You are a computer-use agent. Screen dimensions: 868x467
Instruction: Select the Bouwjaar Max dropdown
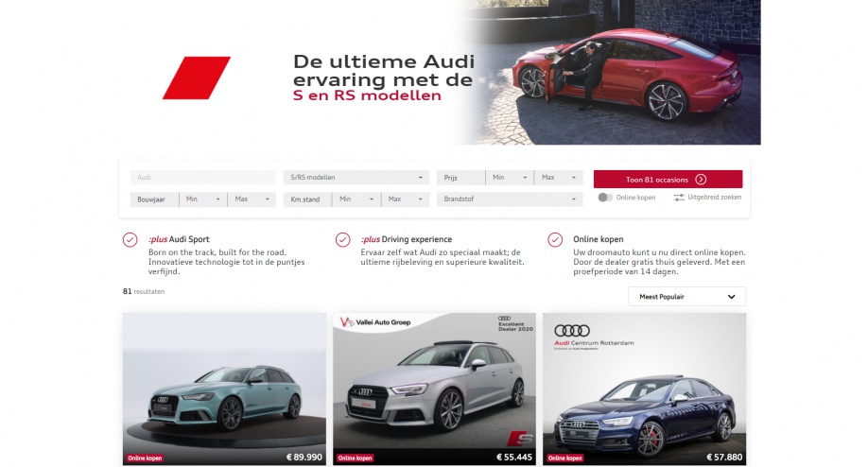(x=252, y=199)
